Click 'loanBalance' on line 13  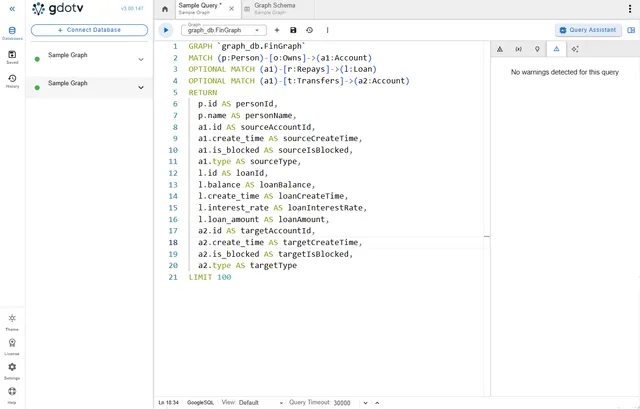285,184
